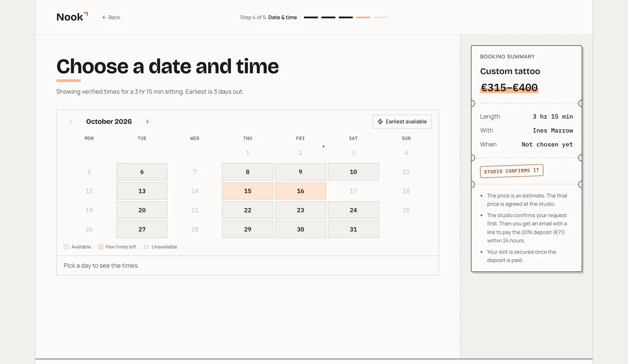Click the 'Pick a day to see the times' text
The width and height of the screenshot is (628, 364).
tap(101, 266)
